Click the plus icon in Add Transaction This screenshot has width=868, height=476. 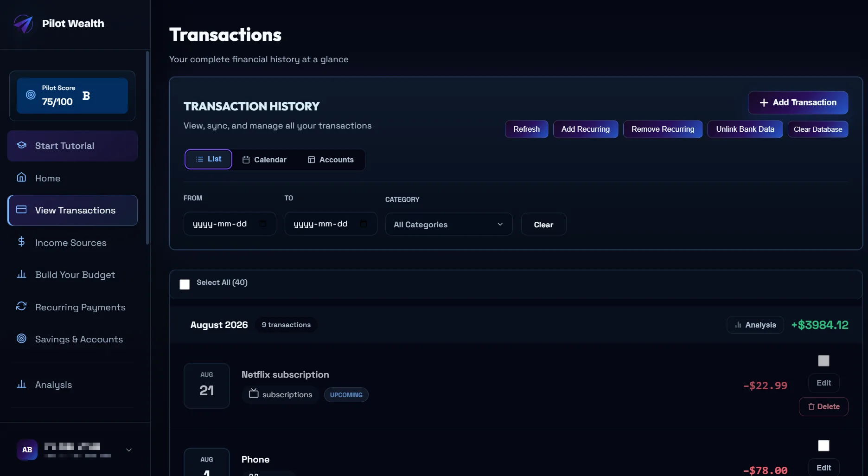pyautogui.click(x=764, y=103)
